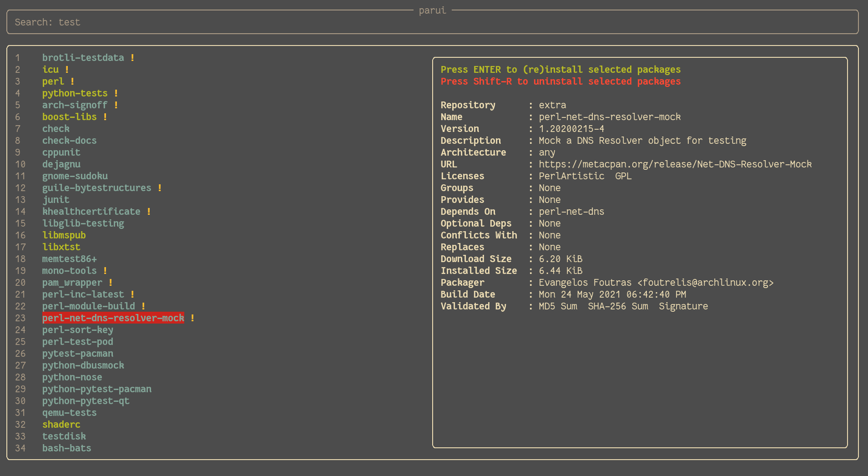
Task: Select khealthcertificate package row
Action: coord(91,212)
